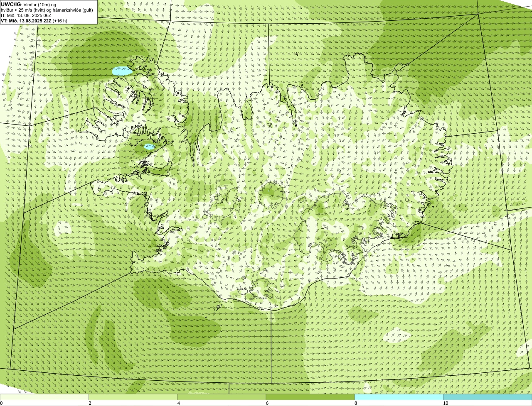This screenshot has height=406, width=532.
Task: Click the legend scale value '6'
Action: click(267, 403)
